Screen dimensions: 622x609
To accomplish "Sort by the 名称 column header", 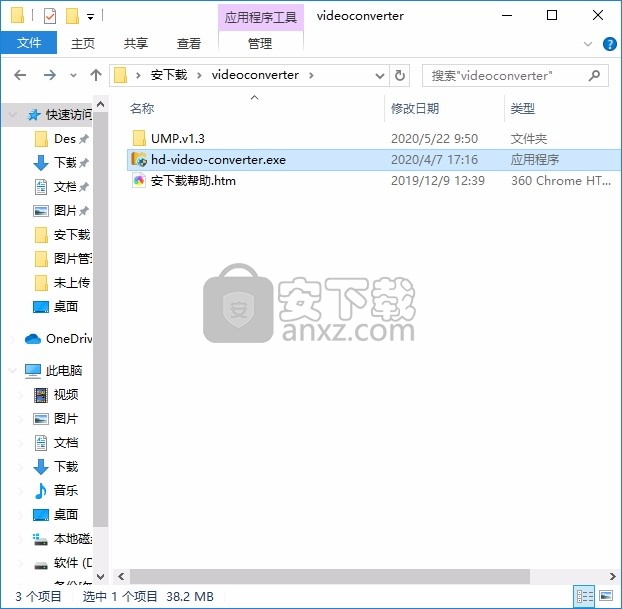I will point(142,108).
